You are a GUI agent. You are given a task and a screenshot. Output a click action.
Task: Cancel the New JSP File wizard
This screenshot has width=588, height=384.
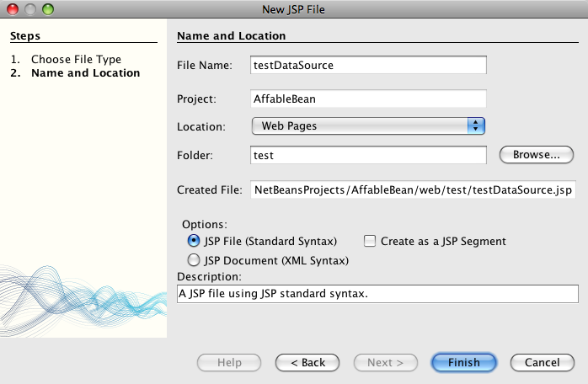[543, 362]
